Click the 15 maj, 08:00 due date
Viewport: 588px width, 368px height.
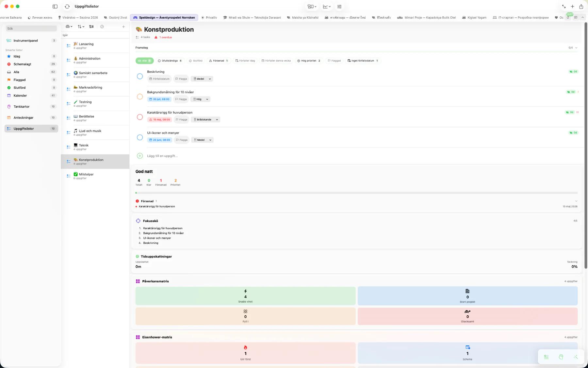click(x=160, y=120)
